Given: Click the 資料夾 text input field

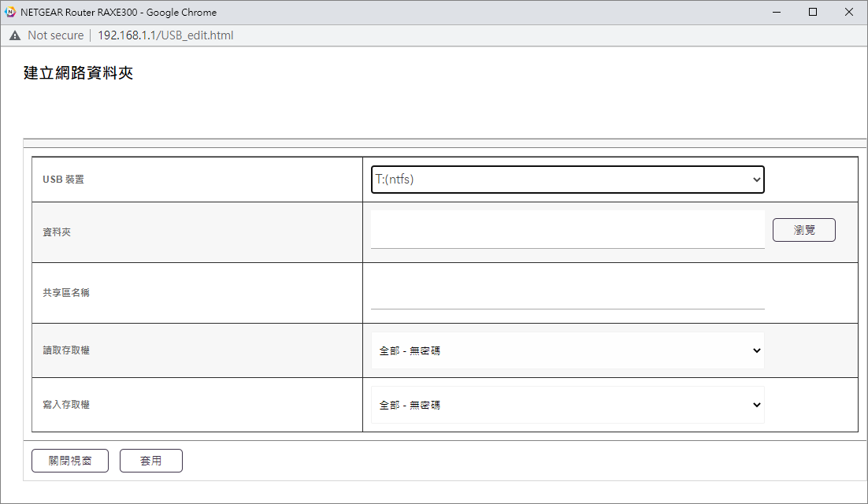Looking at the screenshot, I should click(x=567, y=229).
